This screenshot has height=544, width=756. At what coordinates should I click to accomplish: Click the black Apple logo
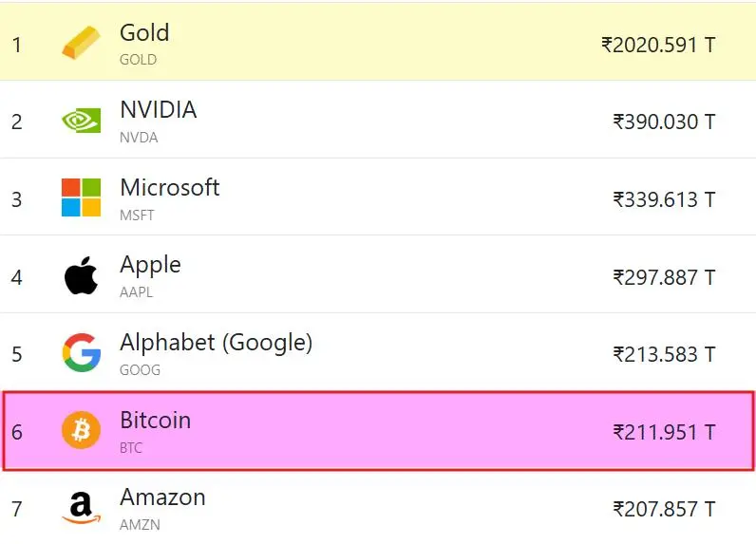pos(81,275)
